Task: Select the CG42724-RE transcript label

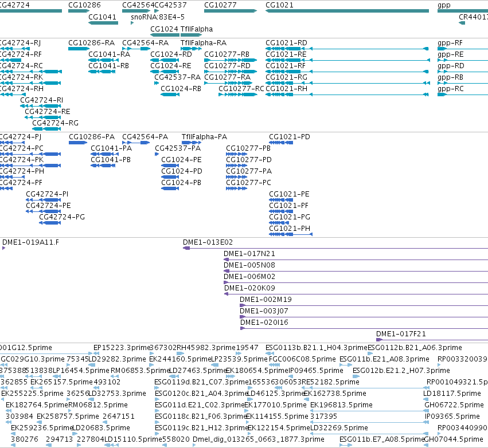Action: point(47,112)
